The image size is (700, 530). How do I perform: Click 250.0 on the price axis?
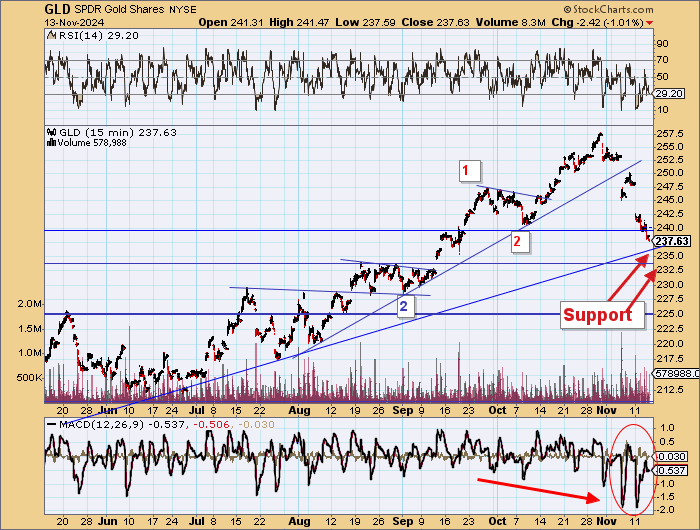coord(670,173)
